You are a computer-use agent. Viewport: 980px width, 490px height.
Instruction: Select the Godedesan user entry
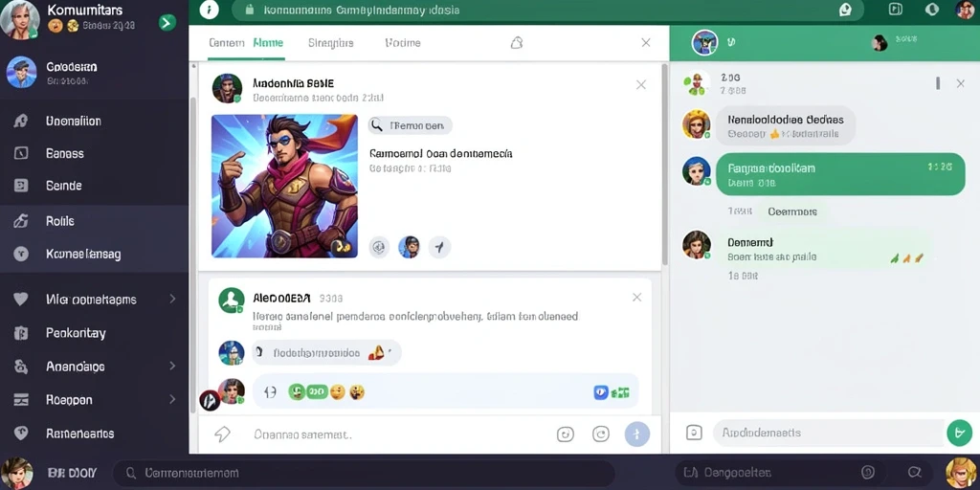pyautogui.click(x=94, y=72)
